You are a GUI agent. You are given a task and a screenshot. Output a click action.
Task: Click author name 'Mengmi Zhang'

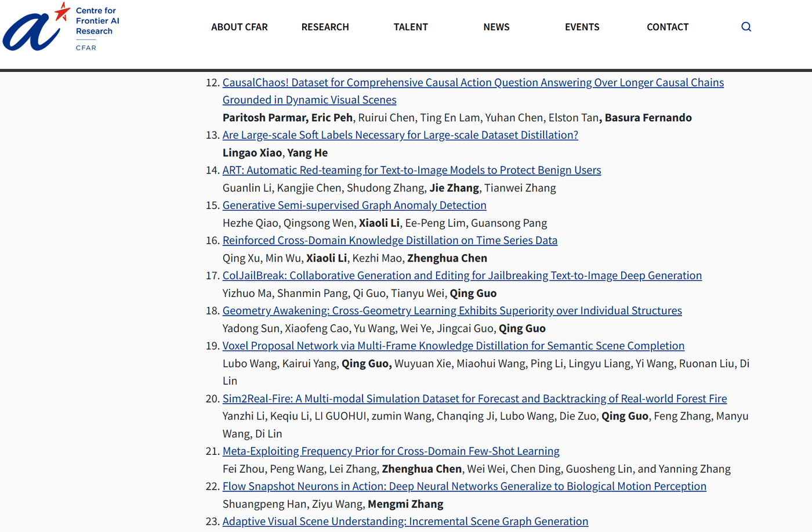(x=405, y=504)
